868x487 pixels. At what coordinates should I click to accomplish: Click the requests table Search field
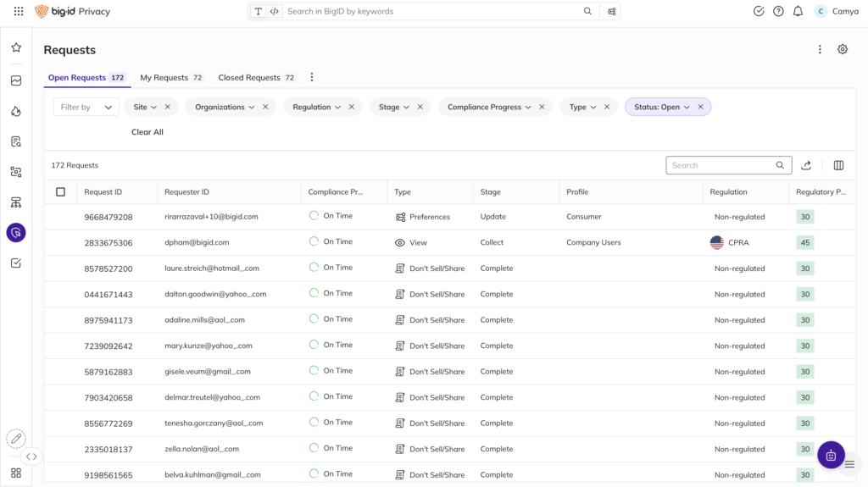pos(722,165)
